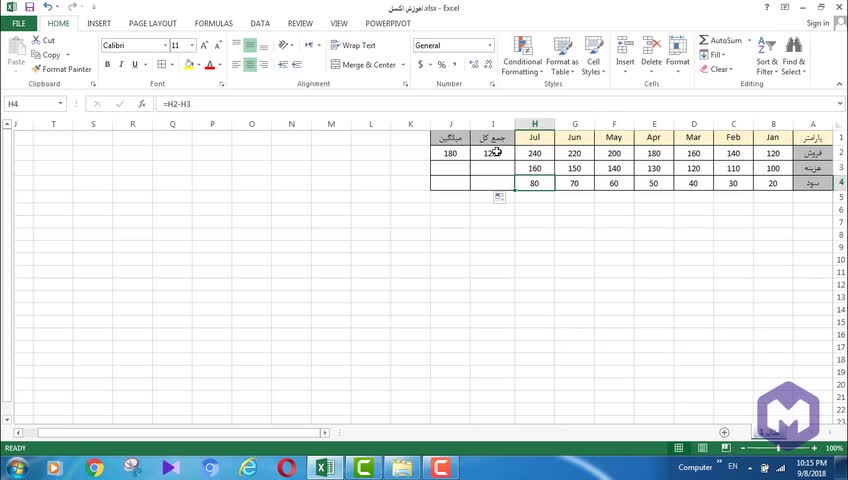Cut the selected cell

click(43, 40)
